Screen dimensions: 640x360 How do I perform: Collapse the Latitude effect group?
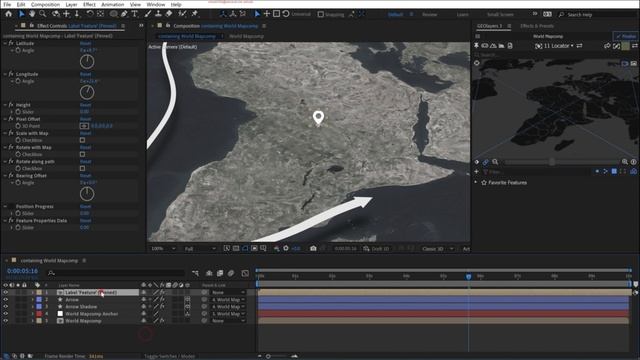[5, 43]
